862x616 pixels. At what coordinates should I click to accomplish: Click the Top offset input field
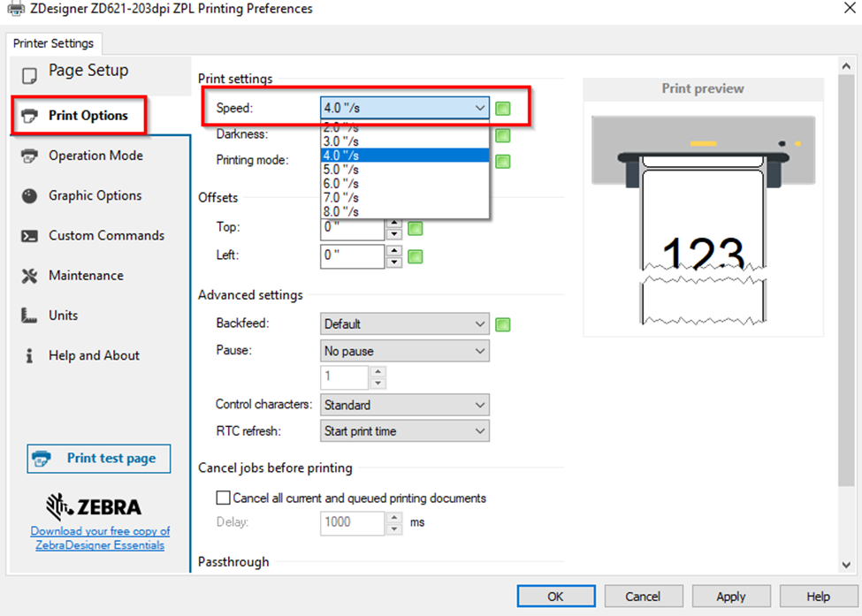(x=353, y=228)
